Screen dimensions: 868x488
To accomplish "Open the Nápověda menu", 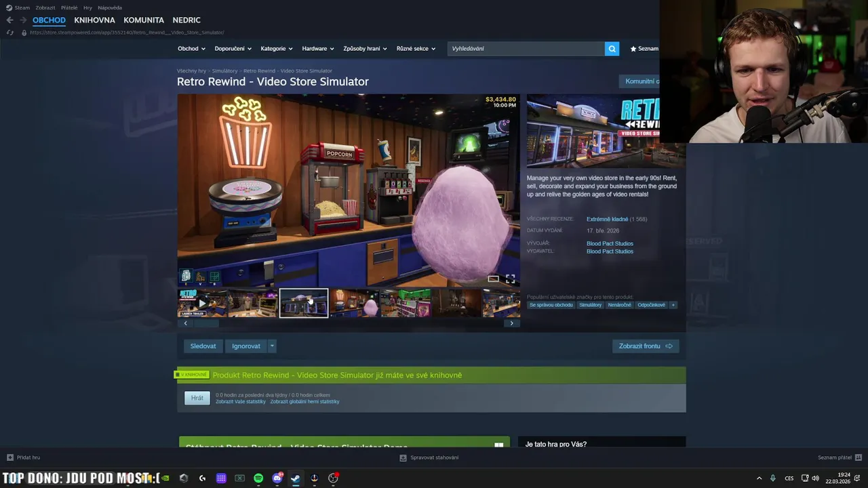I will 110,7.
